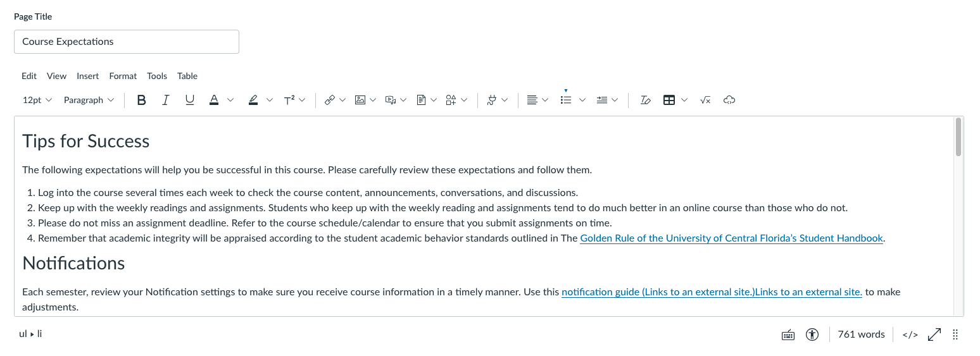The width and height of the screenshot is (980, 356).
Task: Toggle bold formatting
Action: (x=142, y=100)
